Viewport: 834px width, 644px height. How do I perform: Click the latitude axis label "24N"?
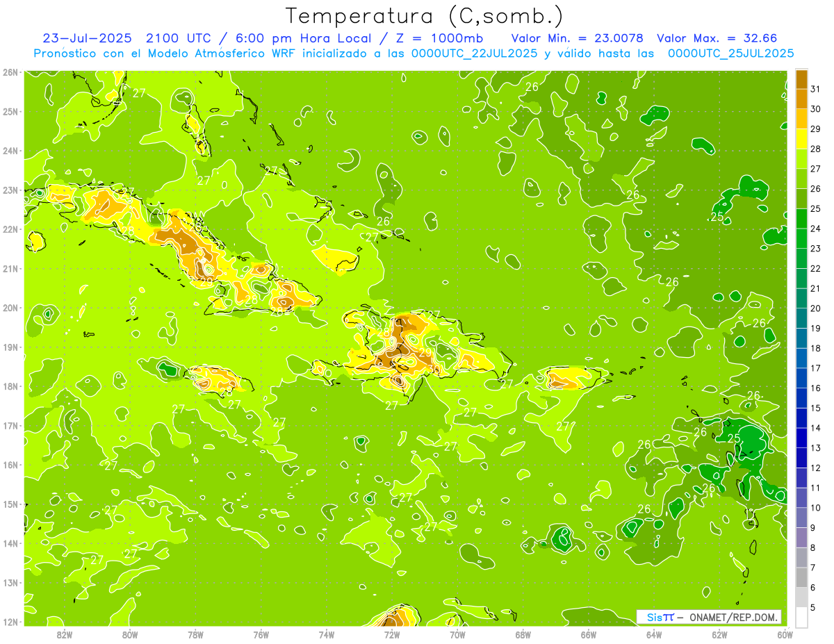[10, 151]
